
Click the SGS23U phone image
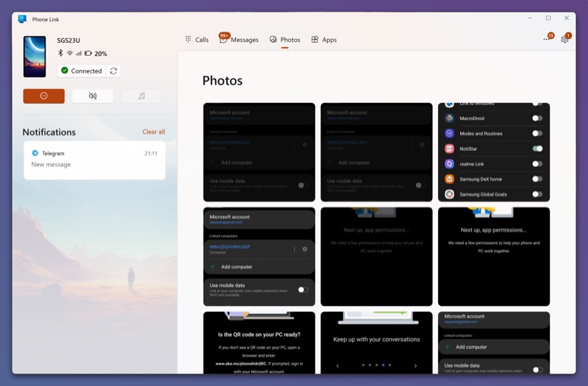click(x=35, y=57)
